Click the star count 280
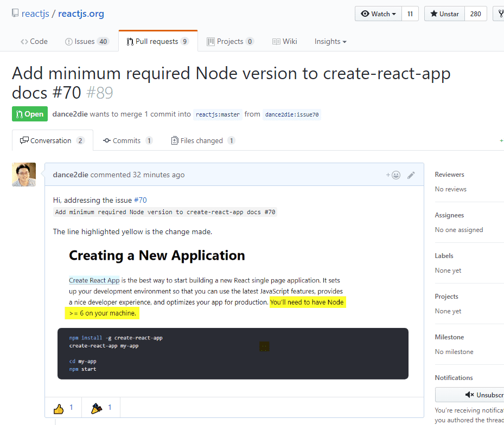This screenshot has width=504, height=425. pyautogui.click(x=475, y=14)
